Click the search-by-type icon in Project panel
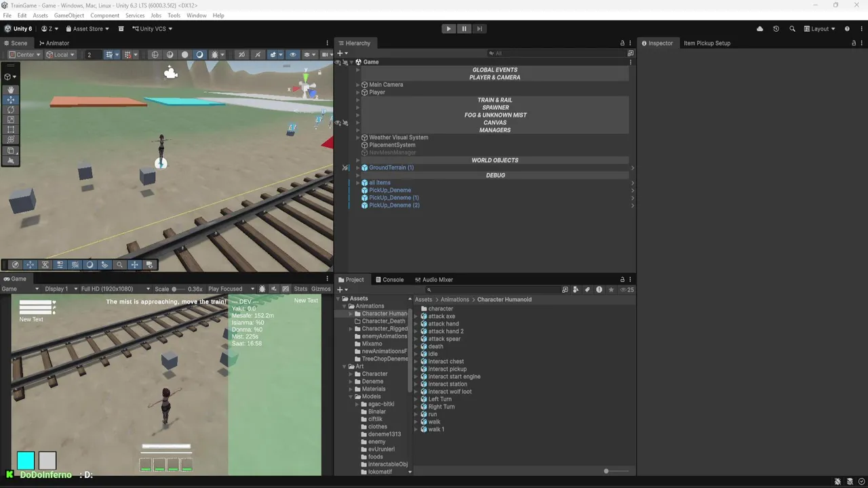868x488 pixels. 576,289
